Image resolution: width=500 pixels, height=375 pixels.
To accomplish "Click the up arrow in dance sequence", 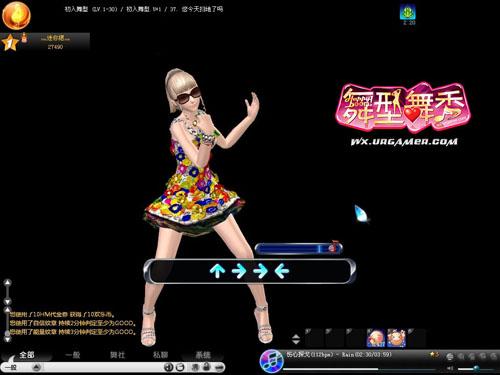I will coord(217,271).
